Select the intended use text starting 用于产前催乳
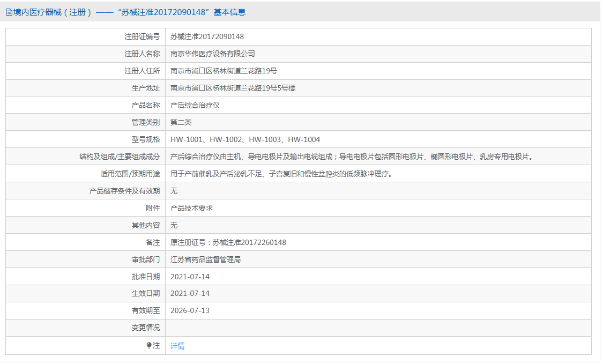 tap(282, 174)
